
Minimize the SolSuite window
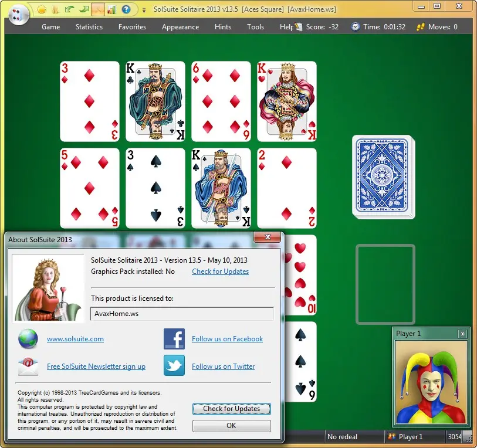click(x=421, y=6)
